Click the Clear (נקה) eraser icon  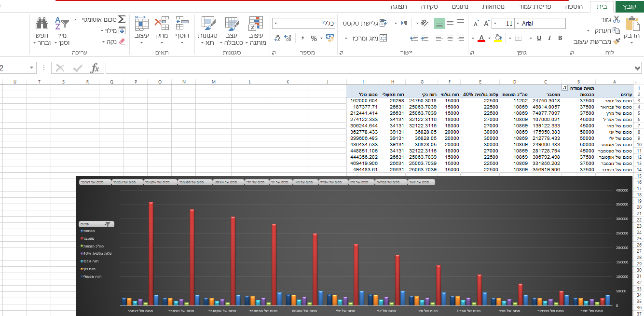[x=122, y=41]
